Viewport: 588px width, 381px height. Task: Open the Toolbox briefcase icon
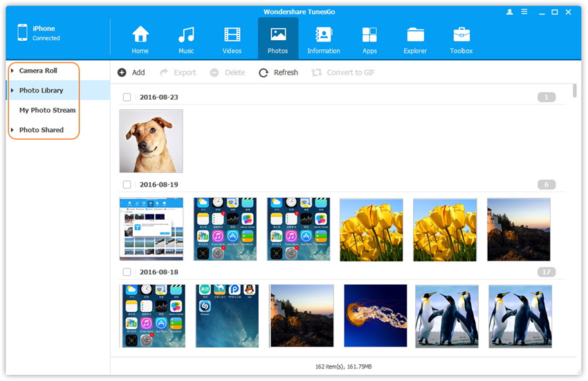(x=461, y=35)
